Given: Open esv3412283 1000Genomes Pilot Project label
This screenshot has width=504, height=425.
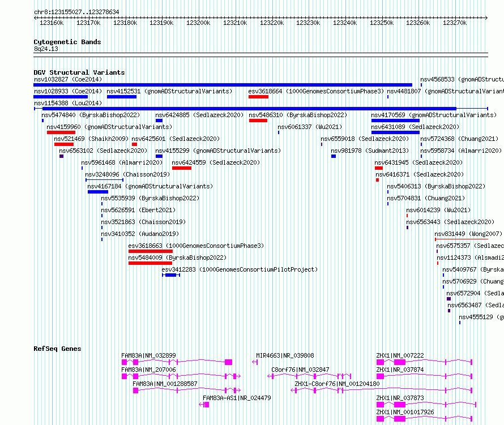Looking at the screenshot, I should [x=240, y=269].
